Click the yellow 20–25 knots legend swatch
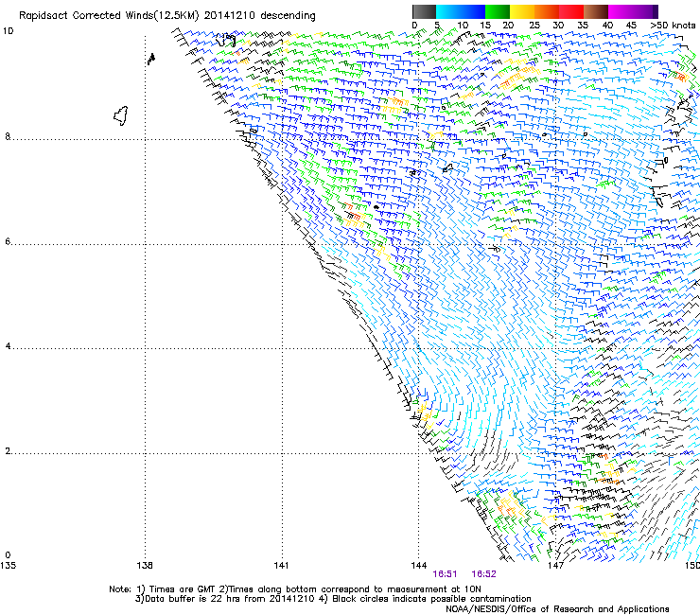Screen dimensions: 700x615 point(522,11)
